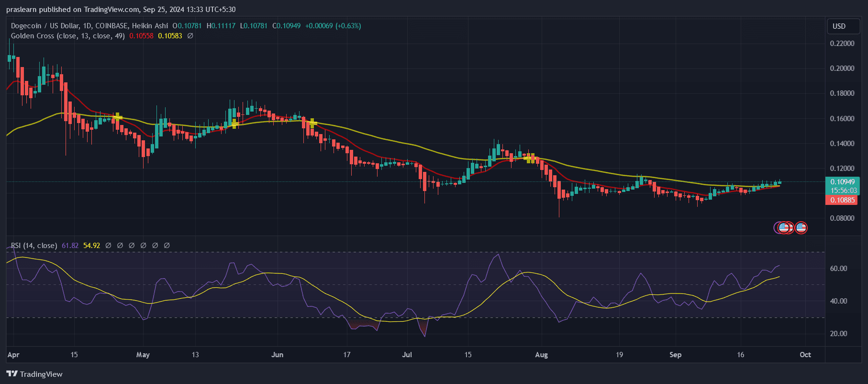Click the 20.00 RSI axis label
This screenshot has width=868, height=384.
pyautogui.click(x=838, y=334)
